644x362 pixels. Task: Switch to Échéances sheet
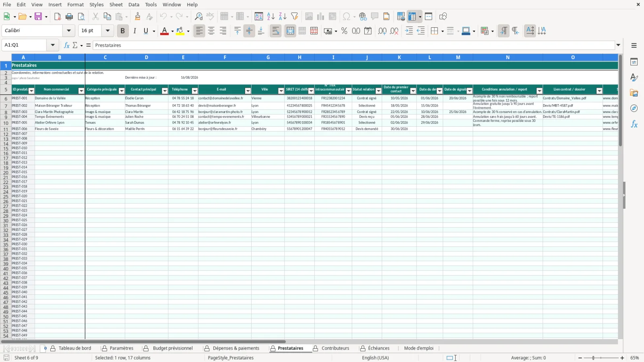pyautogui.click(x=379, y=348)
